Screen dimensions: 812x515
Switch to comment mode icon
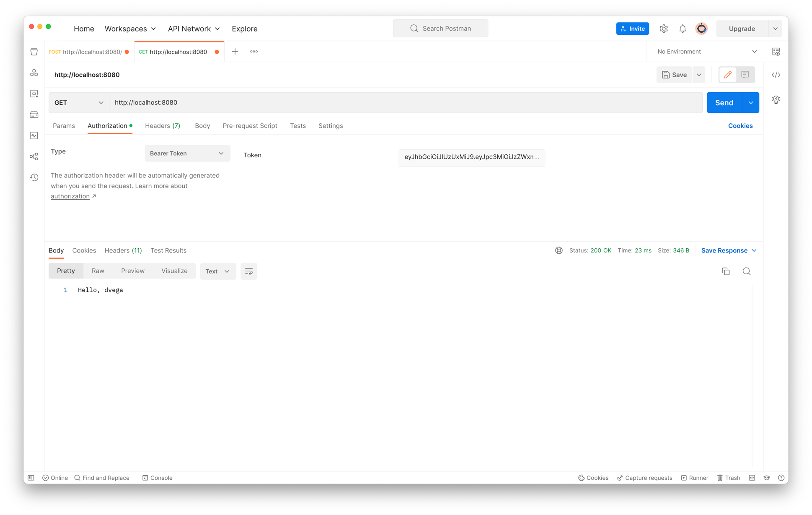745,75
